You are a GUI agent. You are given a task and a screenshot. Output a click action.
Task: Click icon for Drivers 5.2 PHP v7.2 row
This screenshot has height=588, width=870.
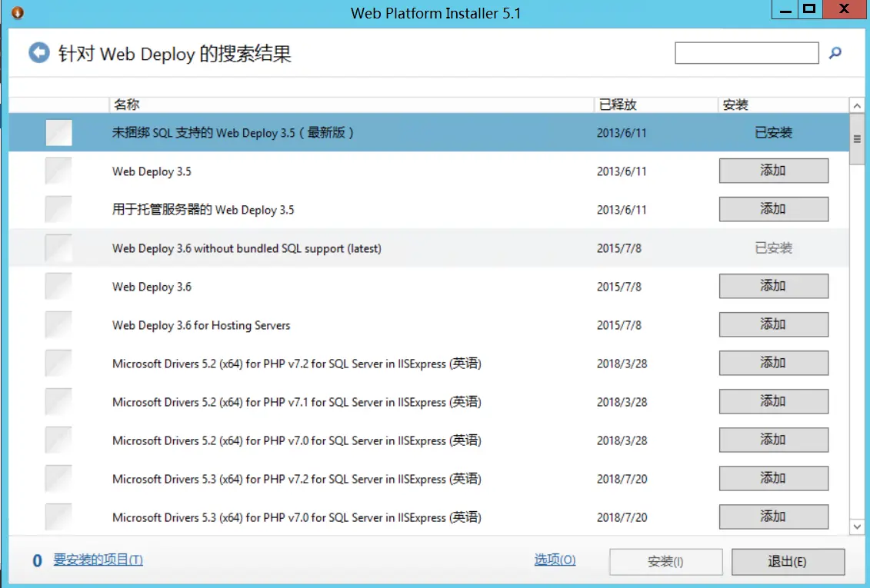coord(58,364)
